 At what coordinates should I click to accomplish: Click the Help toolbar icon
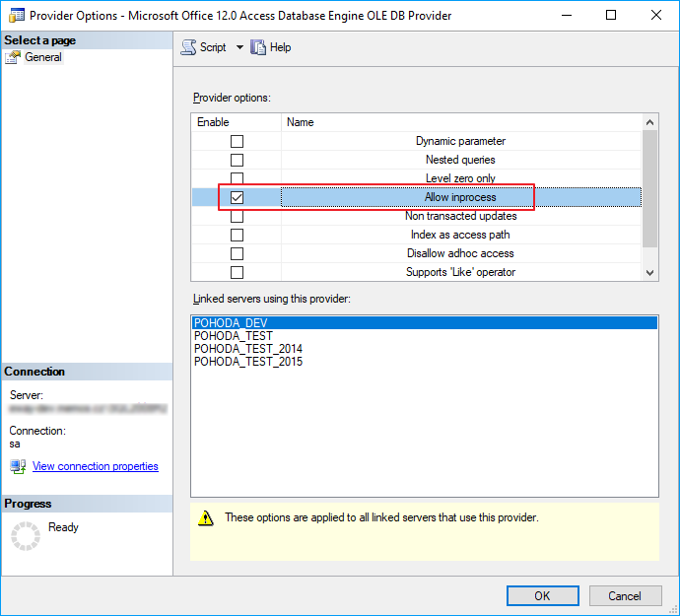point(258,47)
